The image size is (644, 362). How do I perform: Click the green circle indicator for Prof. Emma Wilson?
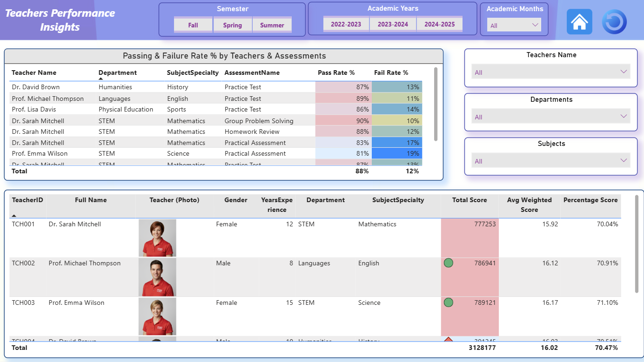tap(448, 303)
